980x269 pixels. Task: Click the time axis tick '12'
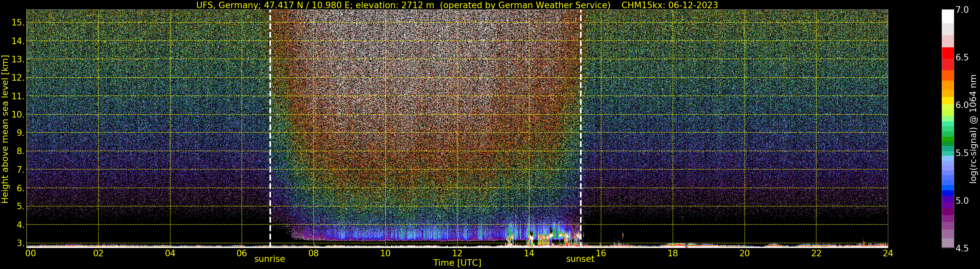click(457, 253)
